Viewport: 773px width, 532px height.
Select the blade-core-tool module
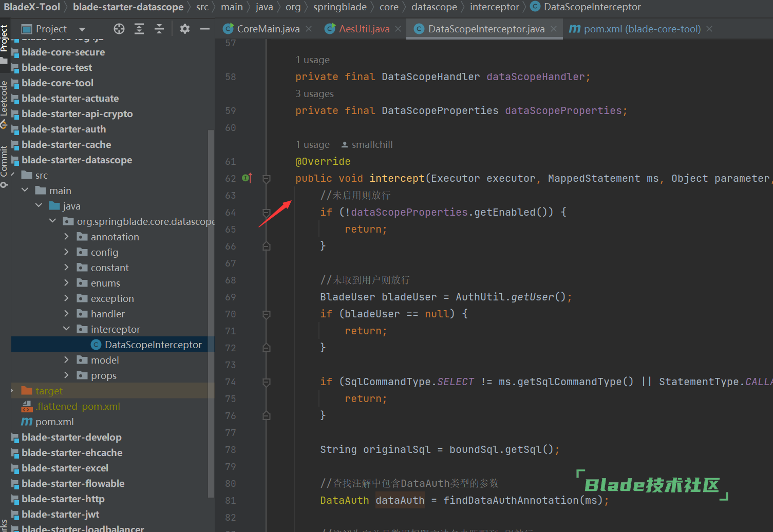point(58,83)
